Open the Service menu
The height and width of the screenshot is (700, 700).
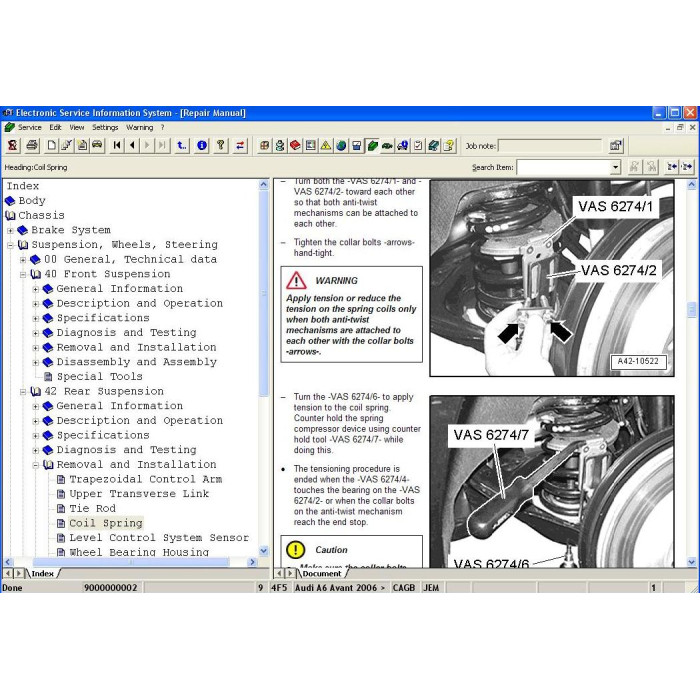[x=29, y=127]
